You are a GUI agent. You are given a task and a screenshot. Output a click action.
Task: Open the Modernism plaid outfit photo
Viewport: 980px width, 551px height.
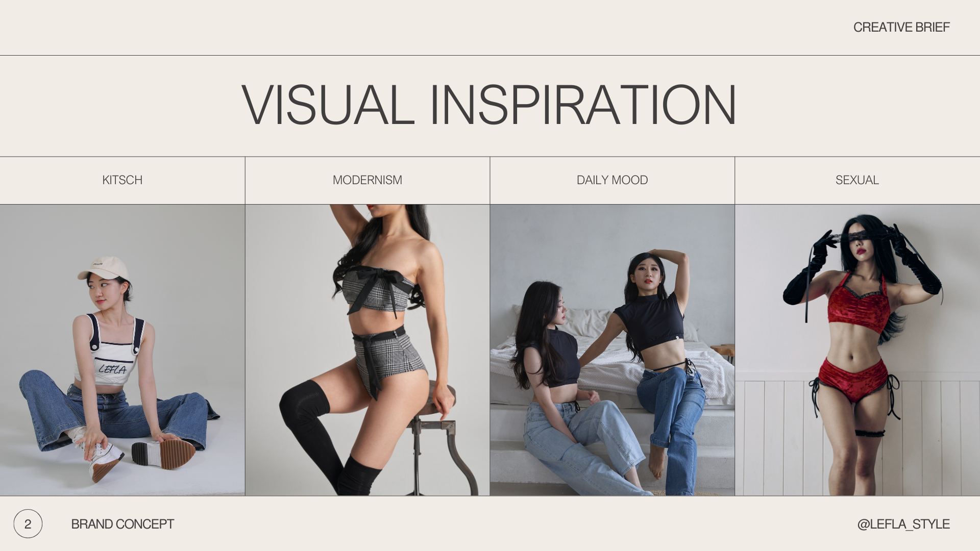point(367,350)
